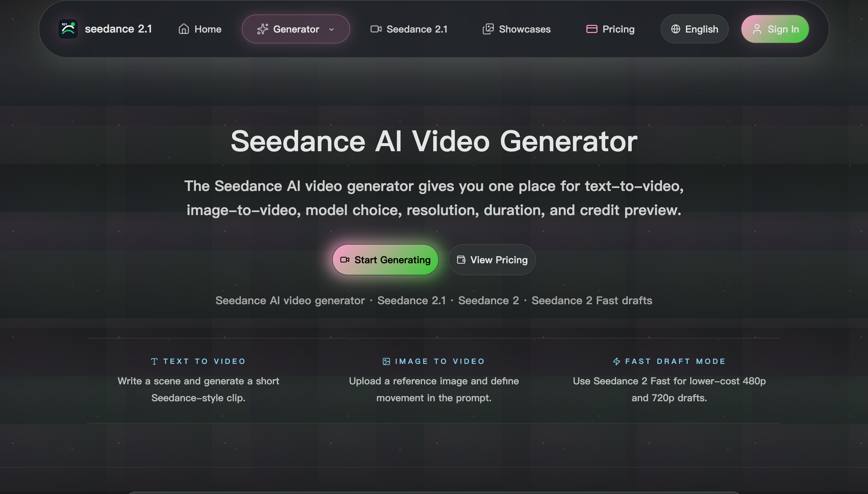
Task: Open the Seedance 2.1 nav item
Action: tap(409, 29)
